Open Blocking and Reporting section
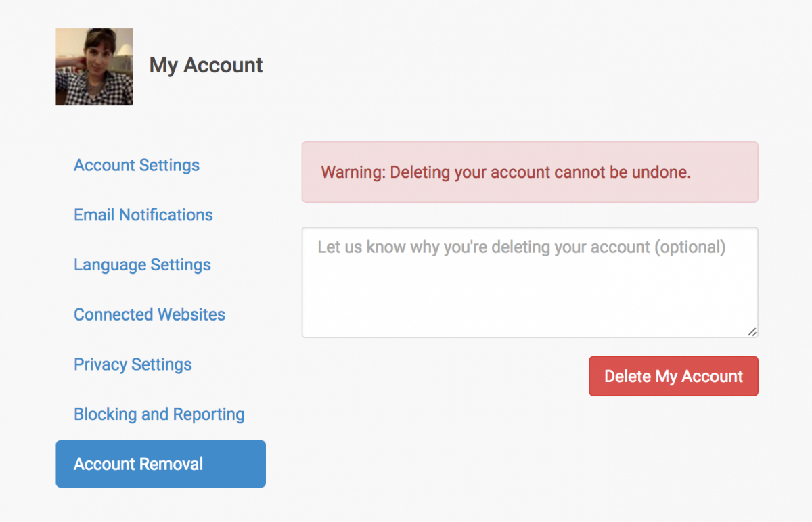The height and width of the screenshot is (522, 812). click(159, 414)
